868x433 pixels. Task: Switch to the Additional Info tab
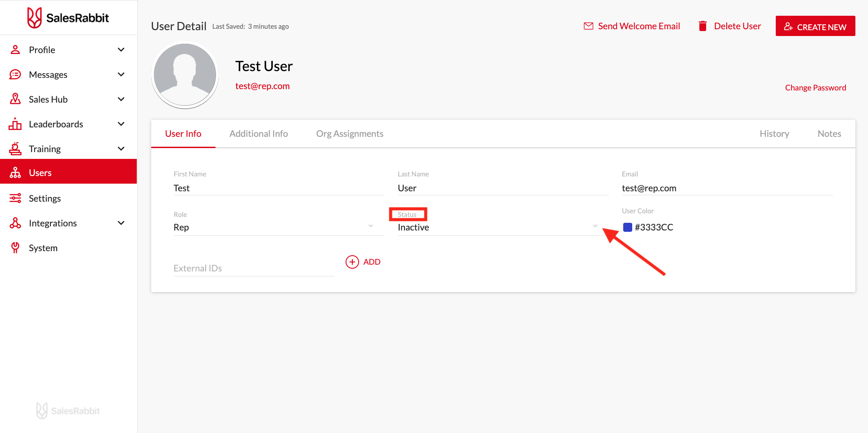pos(259,134)
